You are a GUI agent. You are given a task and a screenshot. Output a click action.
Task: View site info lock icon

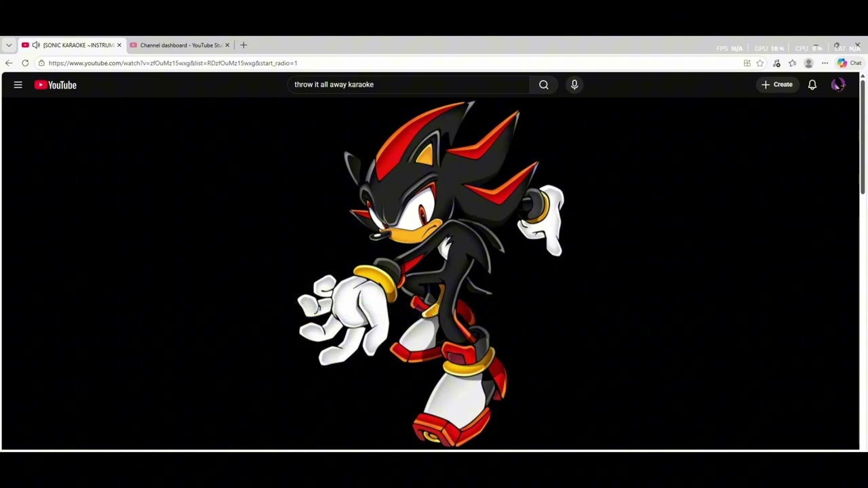tap(41, 63)
